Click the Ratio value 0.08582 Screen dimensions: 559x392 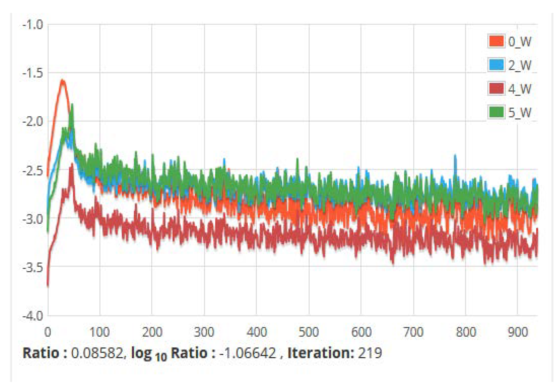[97, 353]
